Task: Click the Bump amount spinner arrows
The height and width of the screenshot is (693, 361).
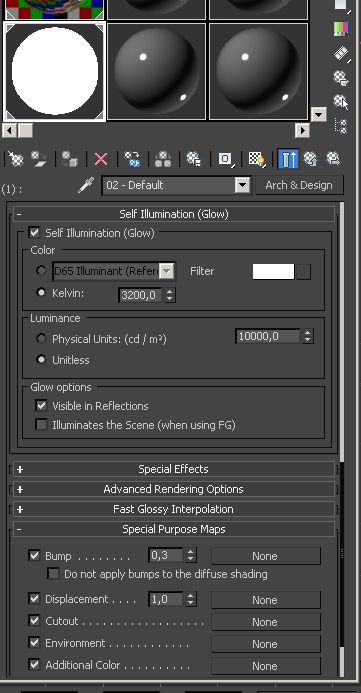Action: 191,555
